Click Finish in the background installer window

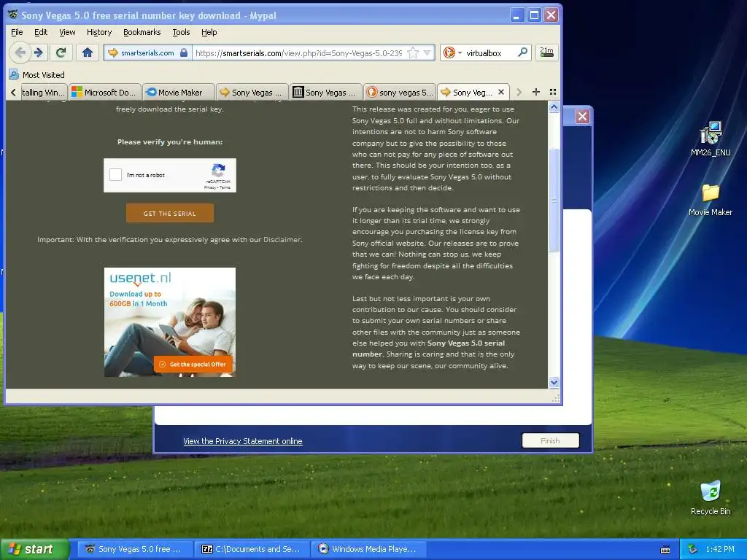click(x=551, y=440)
